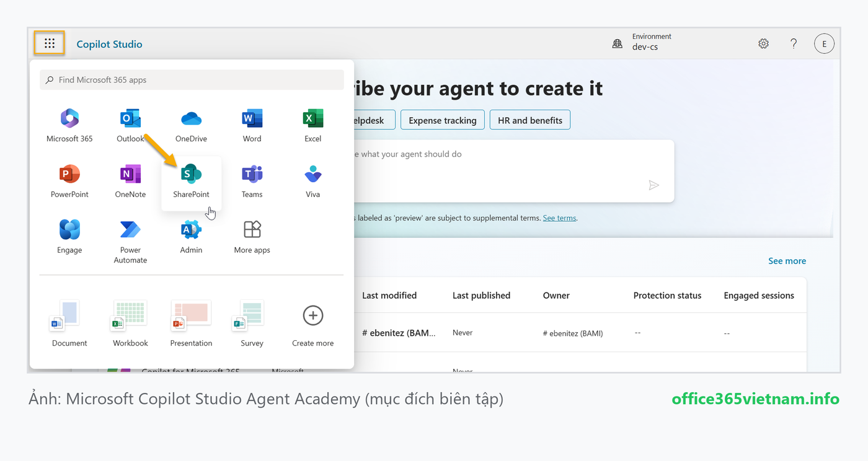Go to Copilot Studio home title
The image size is (868, 461).
tap(109, 44)
